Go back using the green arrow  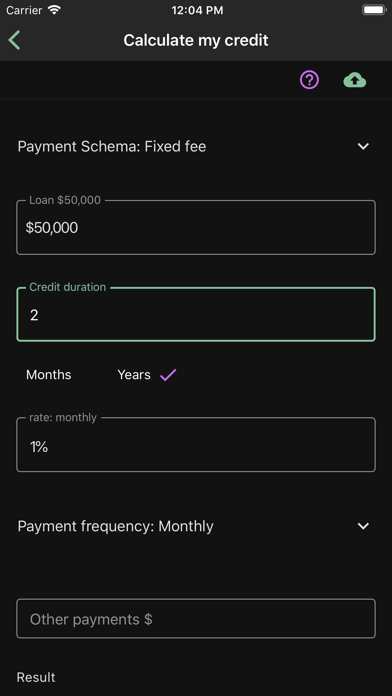click(14, 40)
